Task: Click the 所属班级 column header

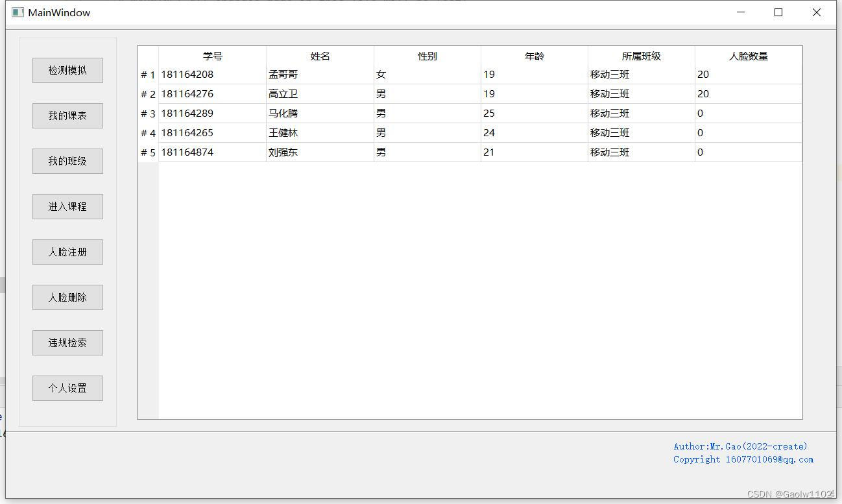Action: 642,56
